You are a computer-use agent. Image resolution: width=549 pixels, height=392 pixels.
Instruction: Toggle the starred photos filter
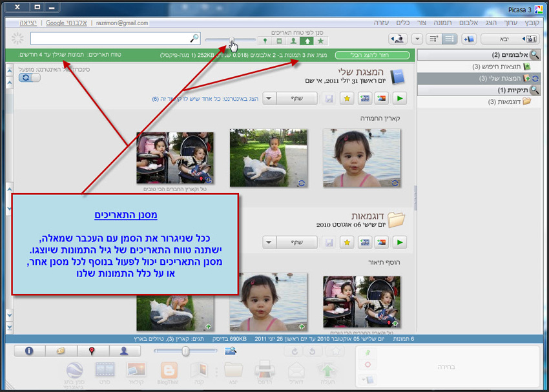(321, 41)
